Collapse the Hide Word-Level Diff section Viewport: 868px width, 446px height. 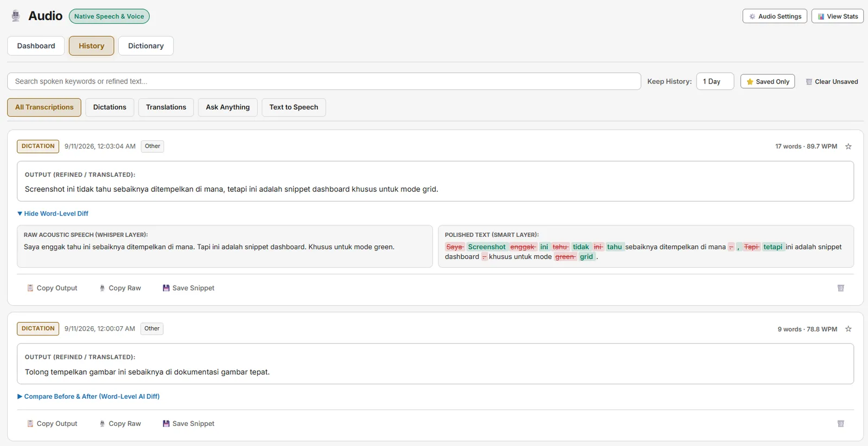click(53, 214)
